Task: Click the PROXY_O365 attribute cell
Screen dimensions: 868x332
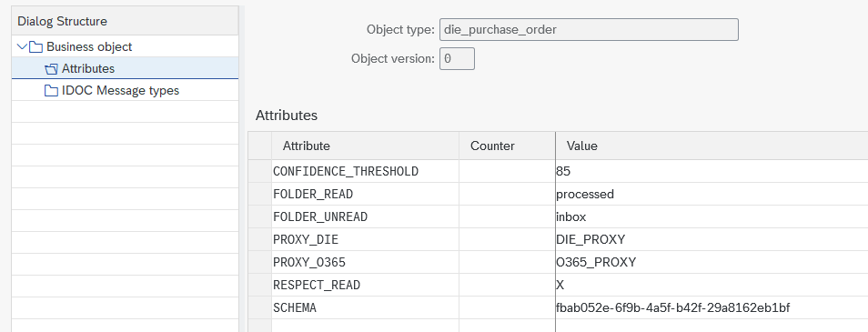Action: [x=366, y=262]
